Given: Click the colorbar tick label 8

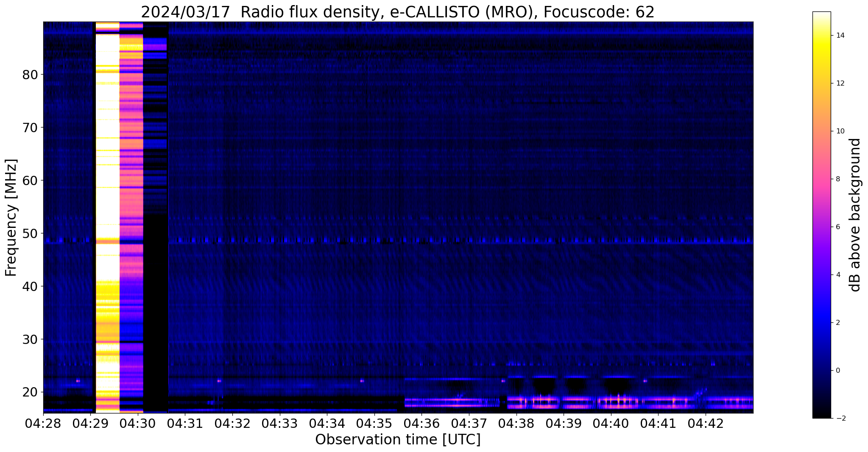Looking at the screenshot, I should pyautogui.click(x=837, y=179).
